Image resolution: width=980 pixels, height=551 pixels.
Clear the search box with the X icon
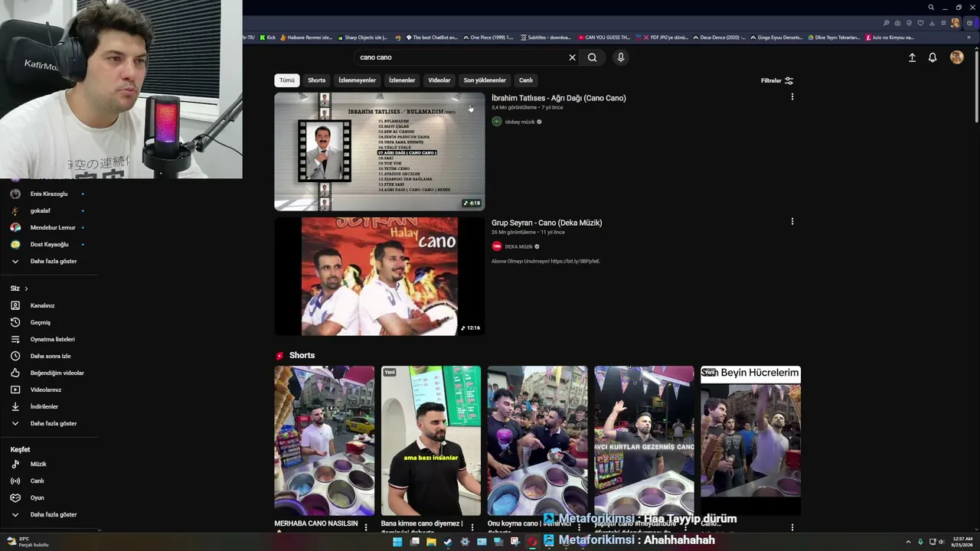[572, 57]
